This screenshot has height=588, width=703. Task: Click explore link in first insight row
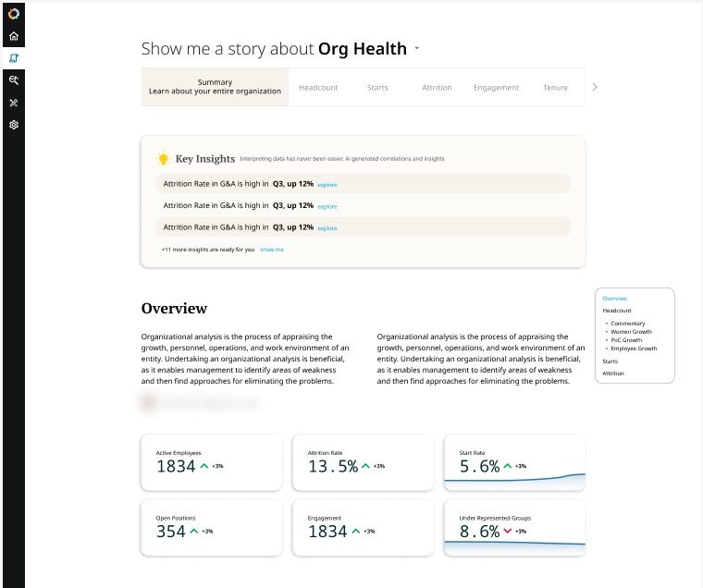327,185
